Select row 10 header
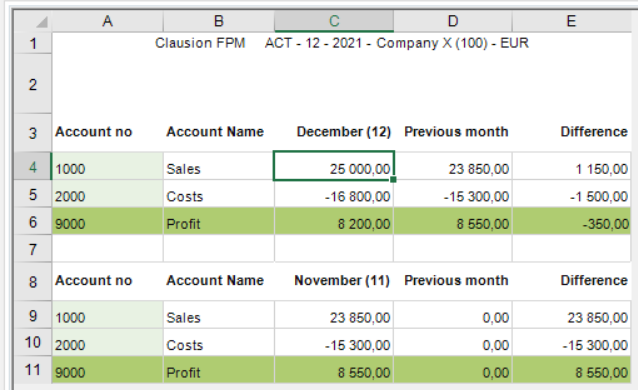This screenshot has width=638, height=390. click(33, 342)
